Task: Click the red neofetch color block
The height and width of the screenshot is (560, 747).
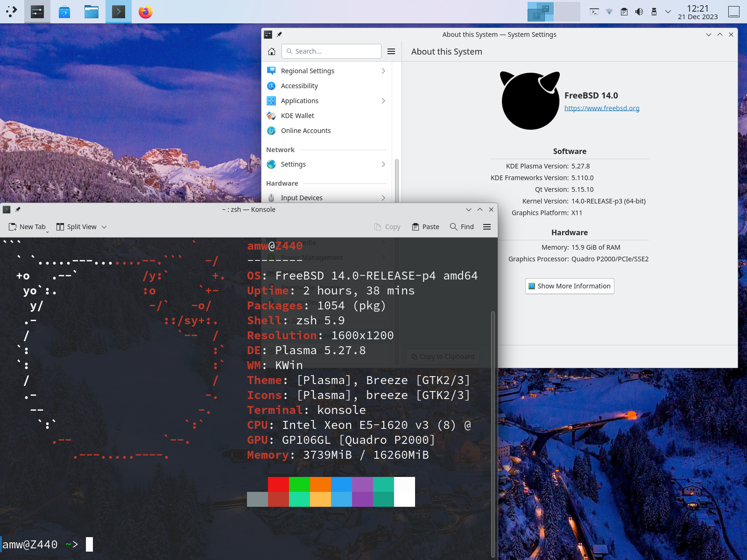Action: tap(279, 484)
